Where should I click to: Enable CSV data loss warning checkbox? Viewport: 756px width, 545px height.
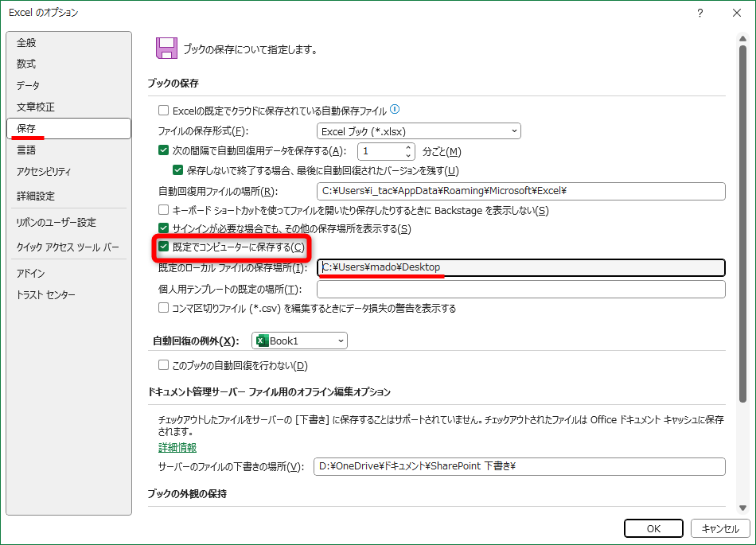pos(164,307)
